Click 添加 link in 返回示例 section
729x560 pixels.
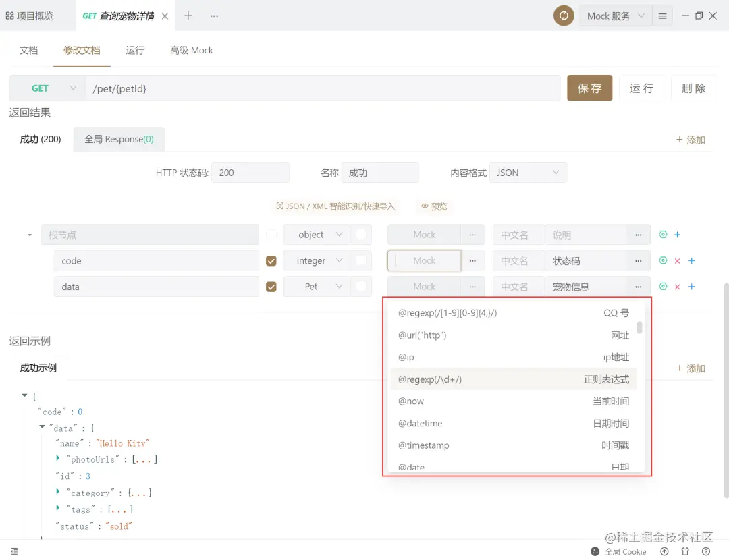[x=691, y=368]
